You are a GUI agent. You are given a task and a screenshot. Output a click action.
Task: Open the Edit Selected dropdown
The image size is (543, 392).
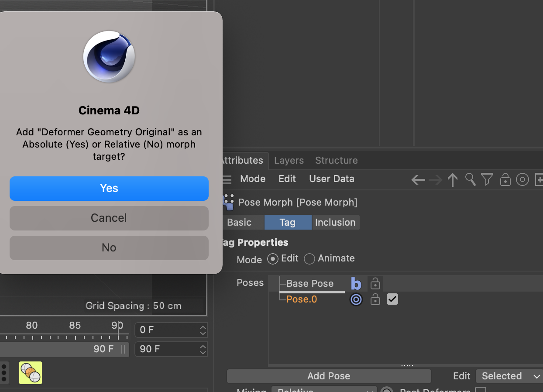tap(509, 376)
